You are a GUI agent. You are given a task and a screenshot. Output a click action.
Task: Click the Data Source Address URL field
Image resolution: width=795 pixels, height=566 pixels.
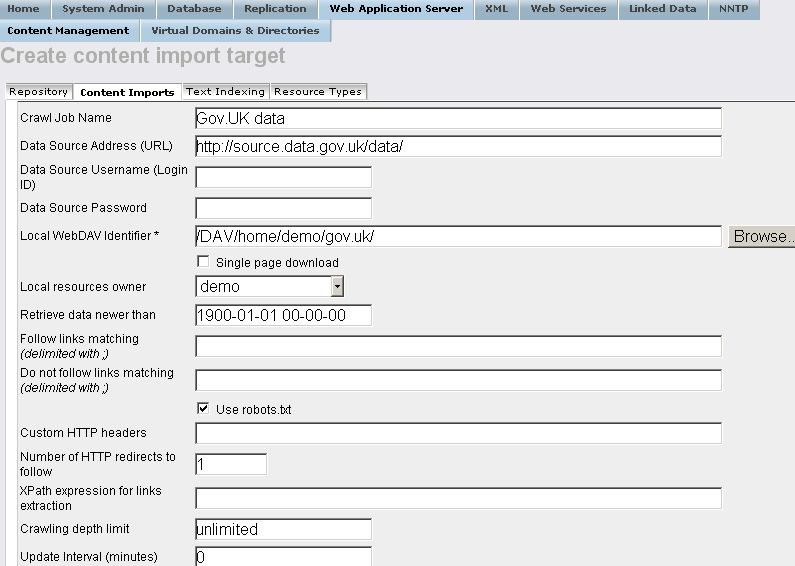[x=458, y=146]
